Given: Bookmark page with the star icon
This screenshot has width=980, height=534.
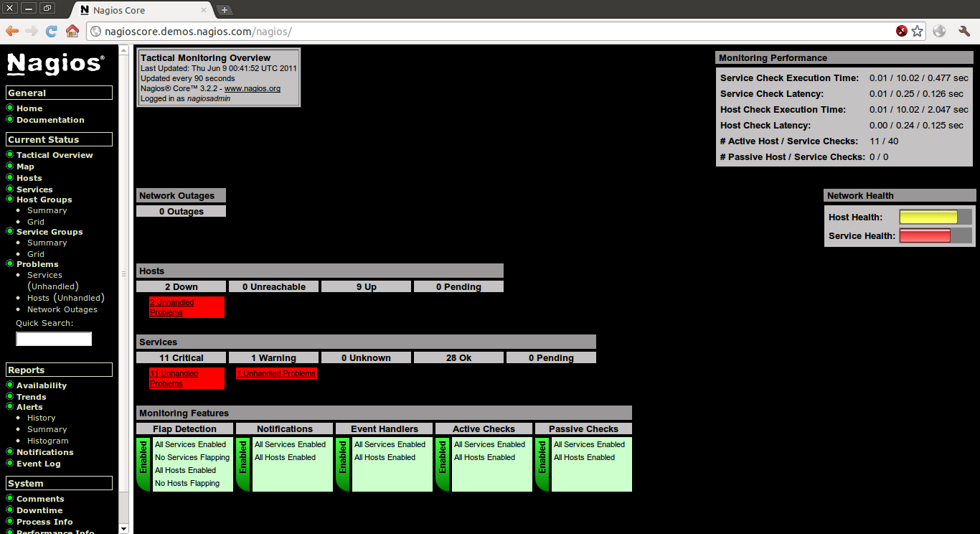Looking at the screenshot, I should (x=918, y=31).
